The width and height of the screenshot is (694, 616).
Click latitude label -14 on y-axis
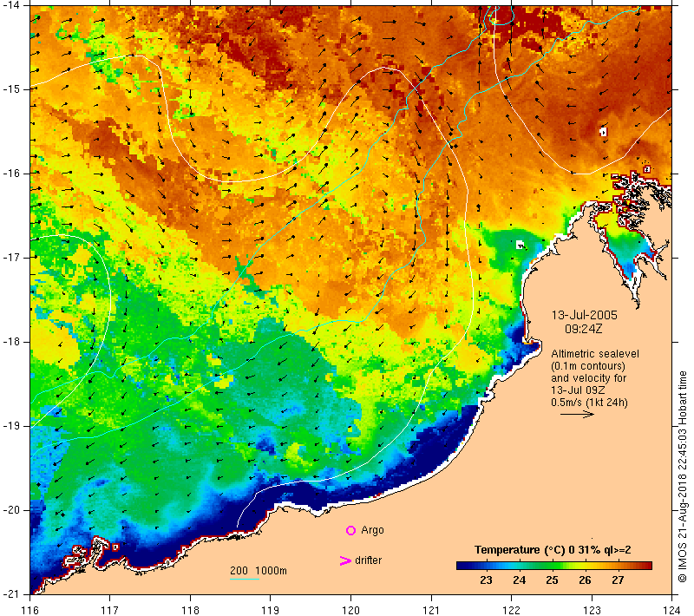[x=10, y=5]
